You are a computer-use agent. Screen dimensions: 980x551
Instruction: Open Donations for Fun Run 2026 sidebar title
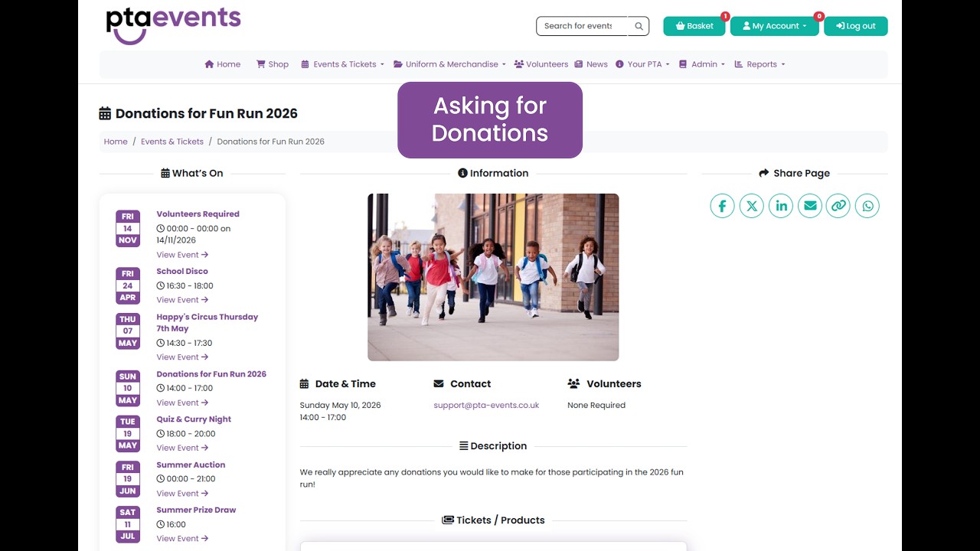[211, 374]
